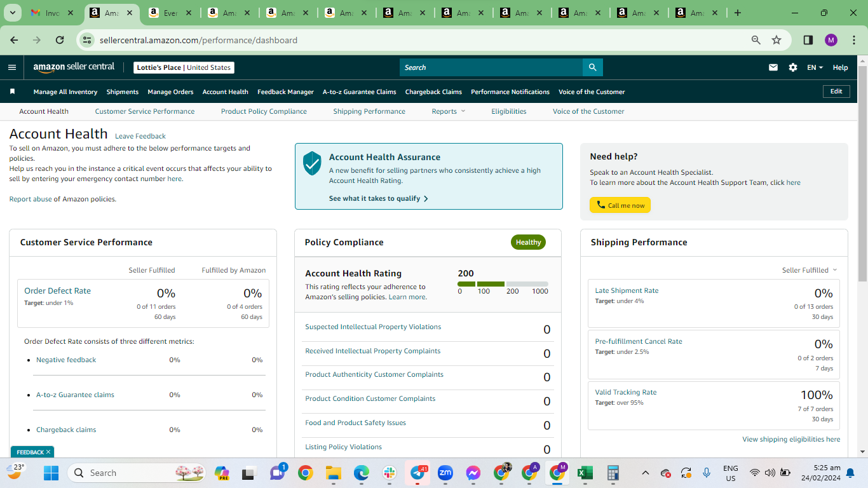This screenshot has width=868, height=488.
Task: Open the buyer messages envelope icon
Action: click(773, 67)
